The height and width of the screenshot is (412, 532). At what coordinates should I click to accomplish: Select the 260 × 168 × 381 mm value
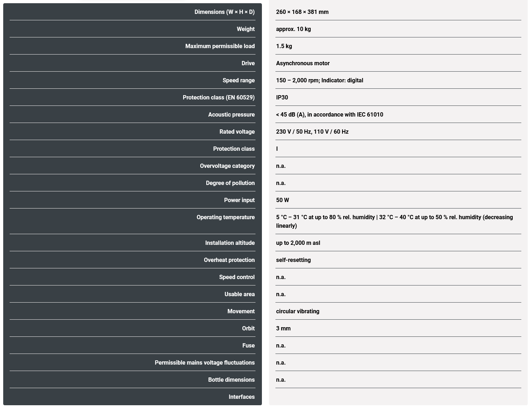tap(302, 12)
